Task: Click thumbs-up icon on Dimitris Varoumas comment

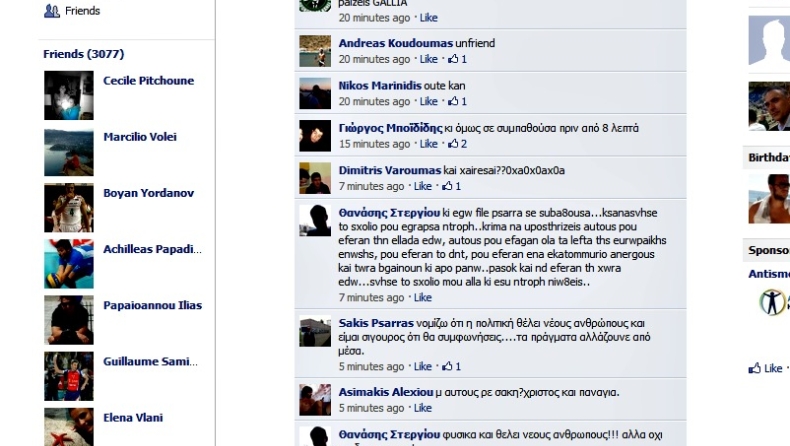Action: (x=447, y=186)
